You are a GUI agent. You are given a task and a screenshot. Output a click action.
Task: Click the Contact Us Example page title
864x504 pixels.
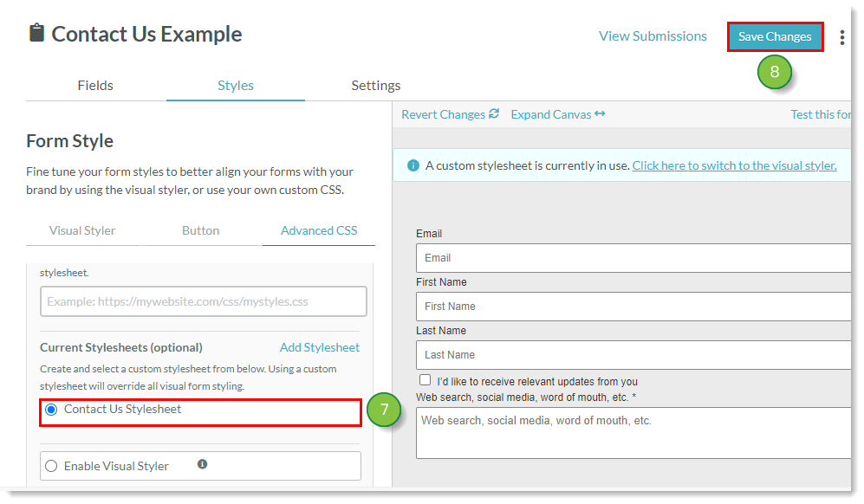[x=146, y=34]
